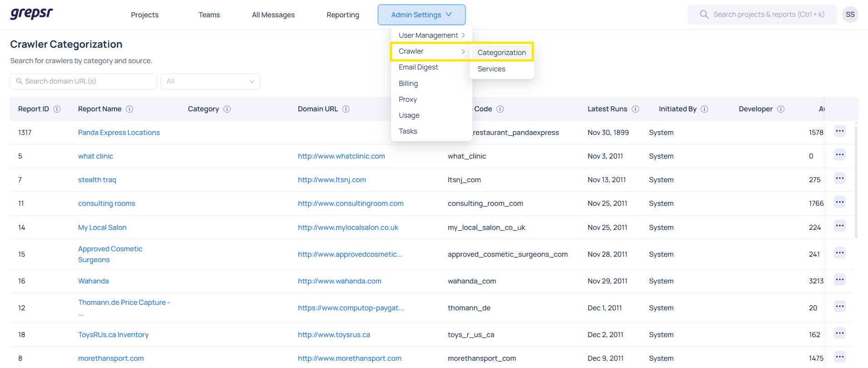Open the what clinic report link
The height and width of the screenshot is (368, 868).
pyautogui.click(x=95, y=156)
